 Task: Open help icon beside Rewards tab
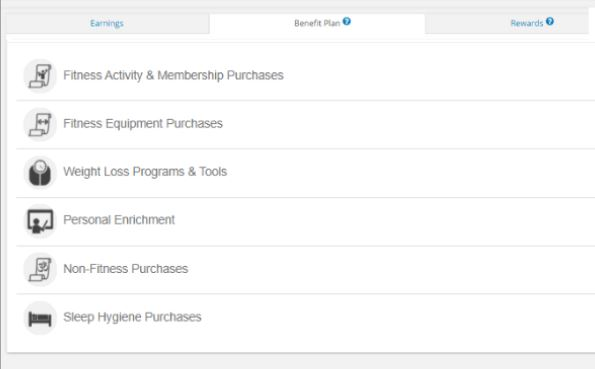(x=549, y=21)
